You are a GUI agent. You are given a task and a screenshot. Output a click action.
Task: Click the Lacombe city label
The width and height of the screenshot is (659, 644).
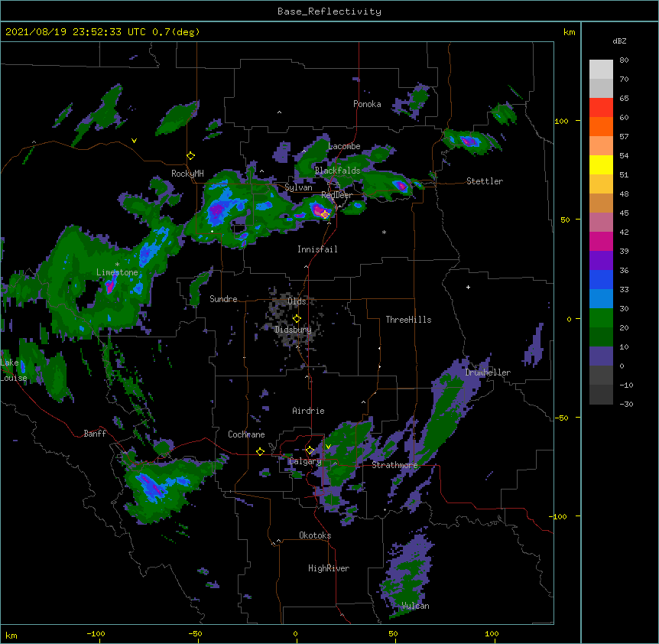pos(344,146)
